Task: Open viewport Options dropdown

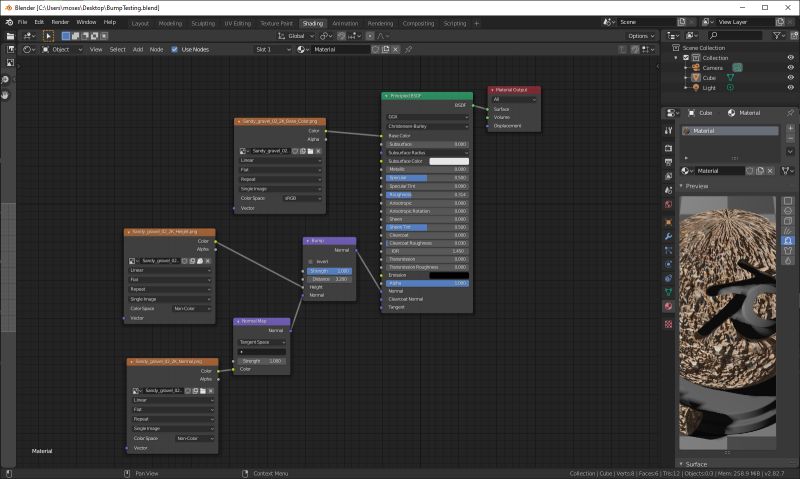Action: tap(641, 36)
